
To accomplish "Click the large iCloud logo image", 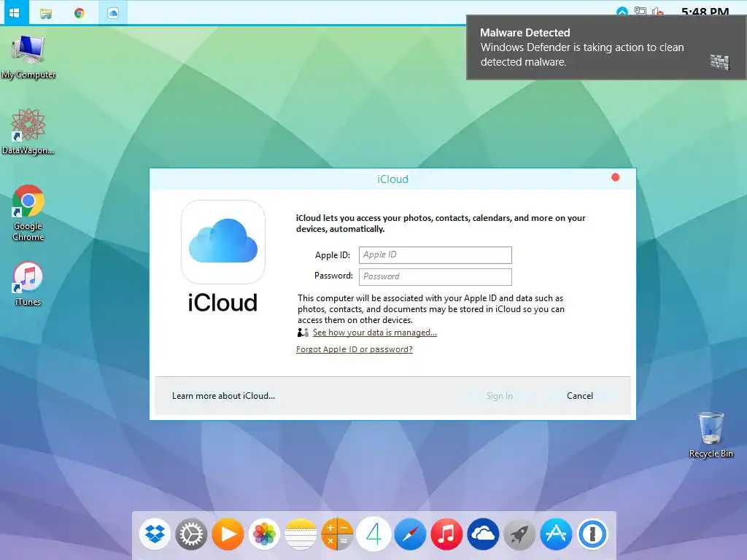I will pos(223,242).
